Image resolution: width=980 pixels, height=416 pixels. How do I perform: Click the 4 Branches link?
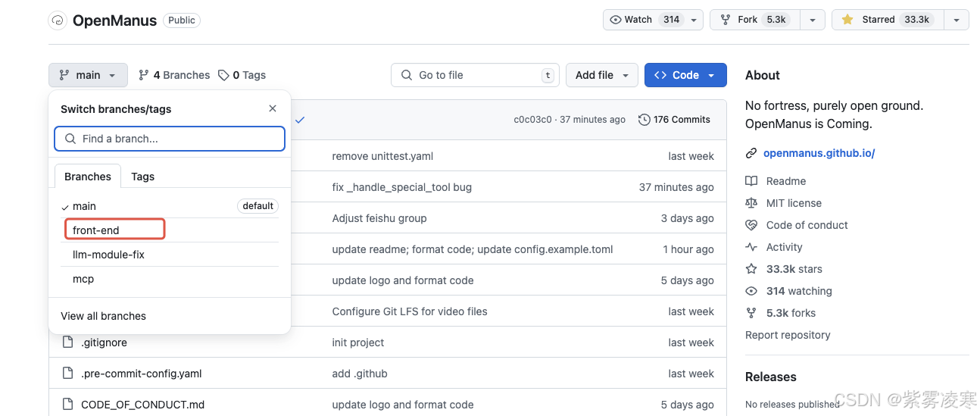(174, 75)
